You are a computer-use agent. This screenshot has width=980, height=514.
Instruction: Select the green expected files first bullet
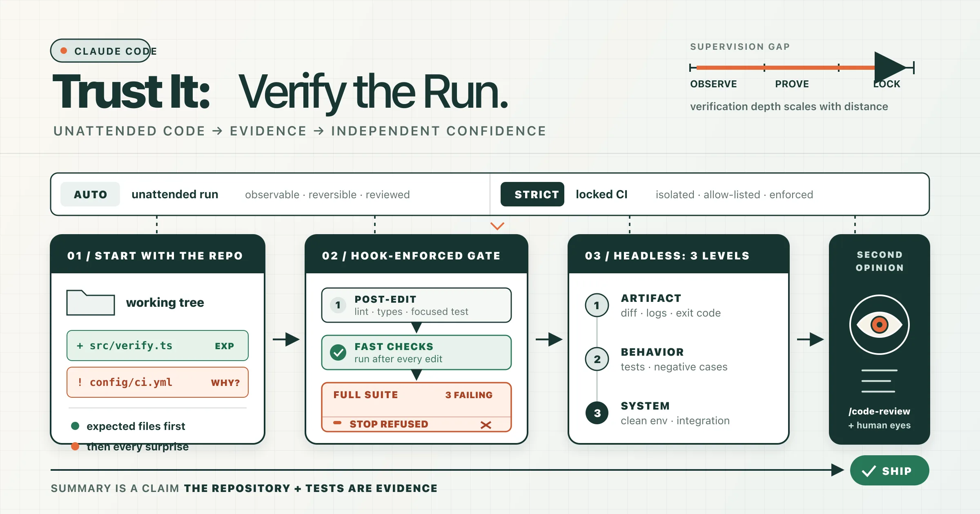pos(75,426)
